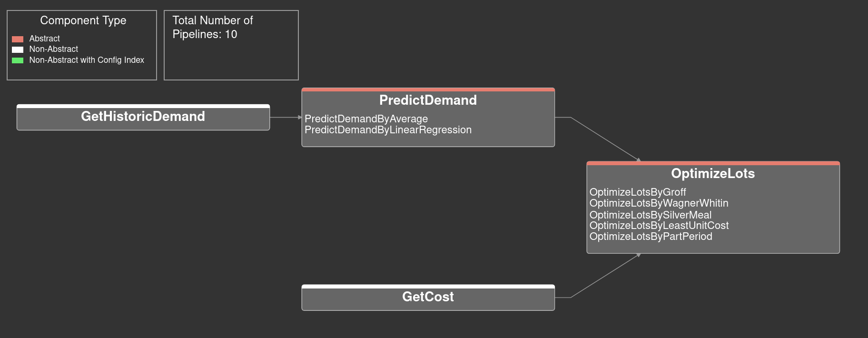The image size is (868, 338).
Task: Click the white Non-Abstract legend swatch
Action: 18,50
